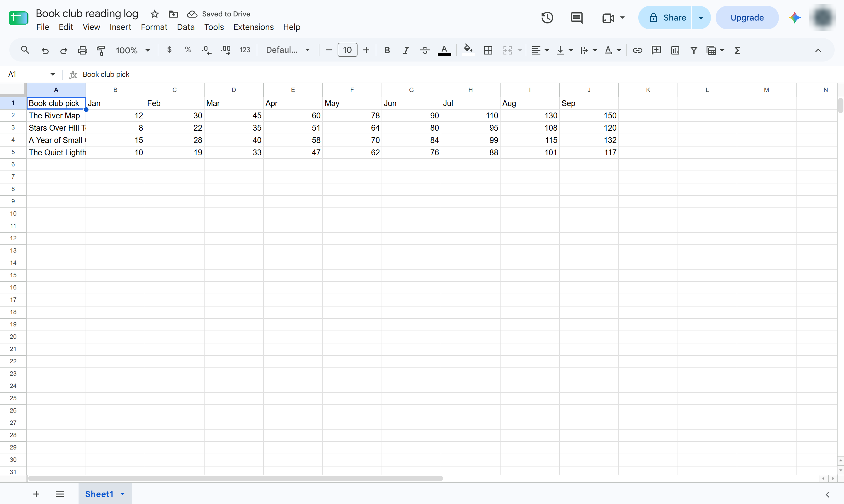Open the Insert menu
The height and width of the screenshot is (504, 844).
pyautogui.click(x=120, y=27)
